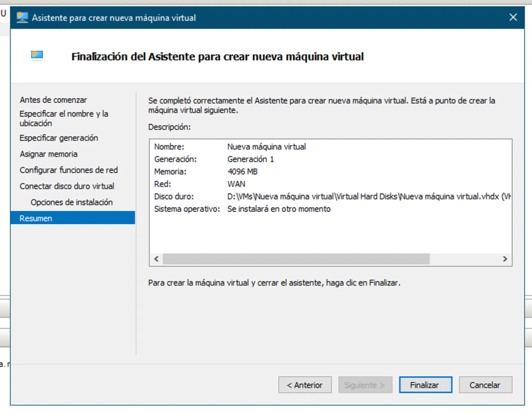Select the Especificar generación step
The width and height of the screenshot is (532, 414).
59,138
